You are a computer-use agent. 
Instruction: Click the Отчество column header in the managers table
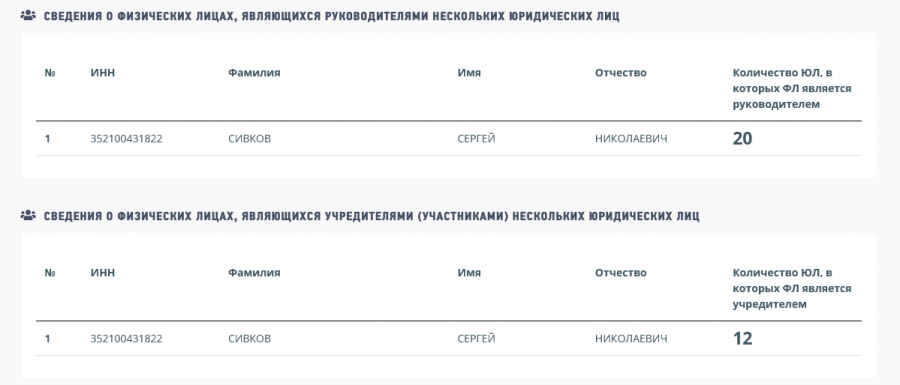[620, 73]
